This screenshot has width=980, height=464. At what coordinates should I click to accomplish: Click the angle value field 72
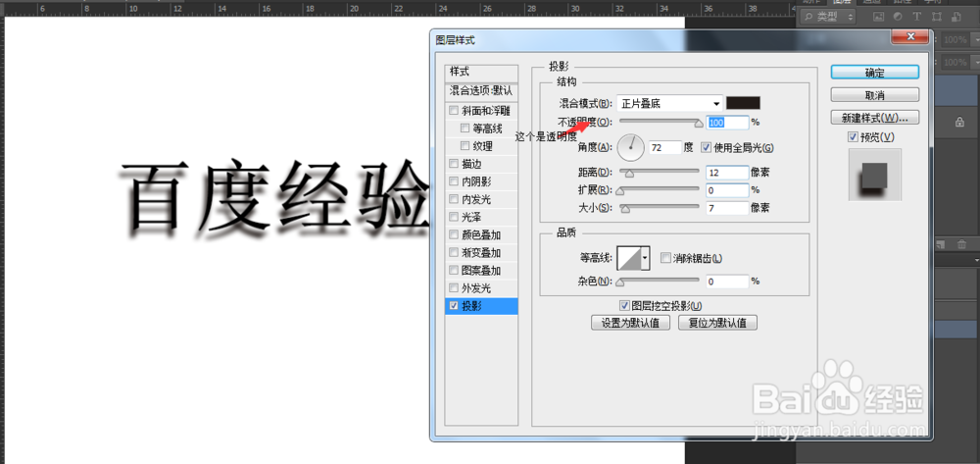pos(665,147)
